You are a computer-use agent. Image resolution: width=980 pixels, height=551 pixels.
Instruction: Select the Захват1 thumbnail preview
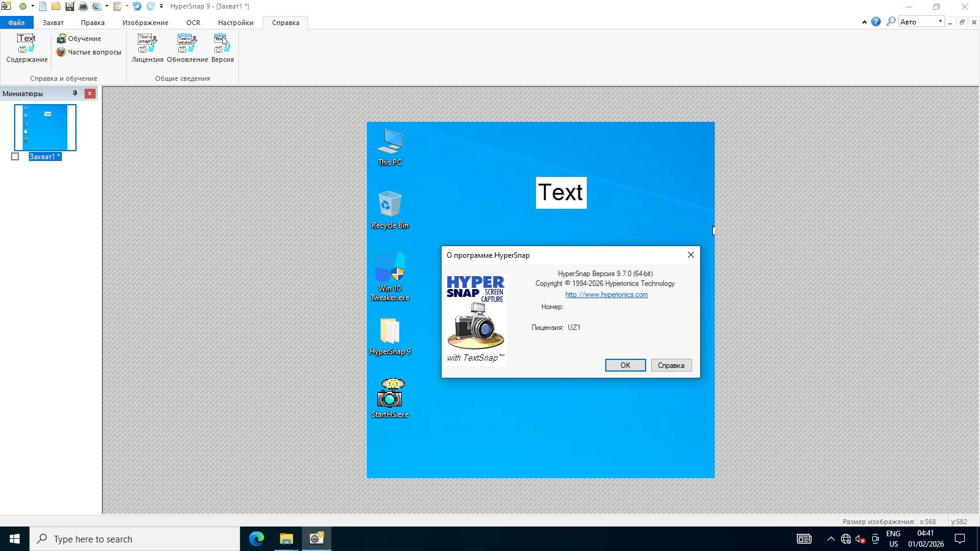(x=45, y=127)
